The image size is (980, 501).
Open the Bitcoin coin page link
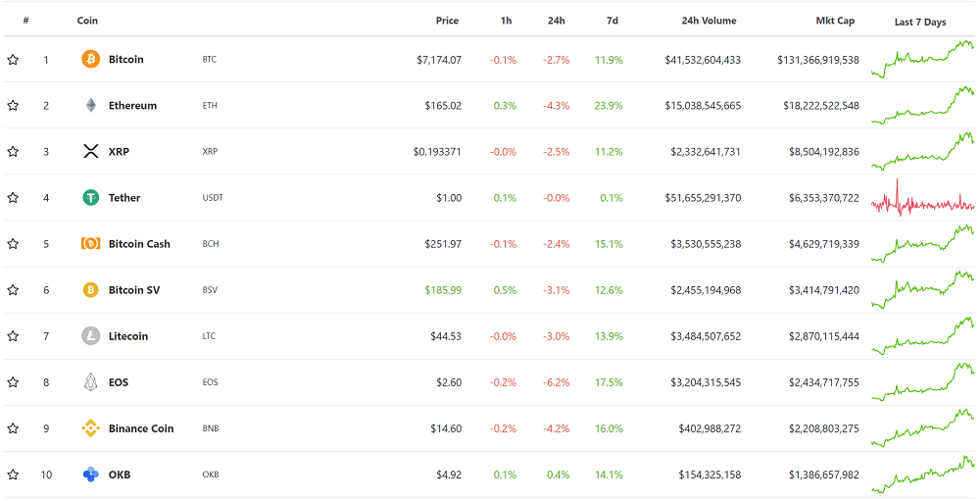click(x=126, y=60)
